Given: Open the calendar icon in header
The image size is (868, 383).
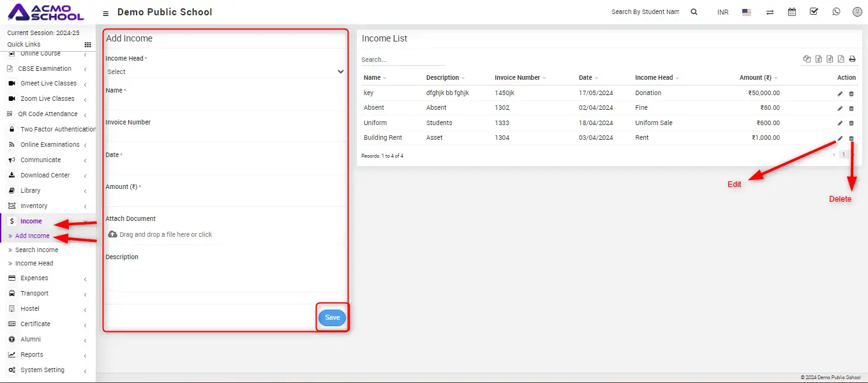Looking at the screenshot, I should (792, 12).
